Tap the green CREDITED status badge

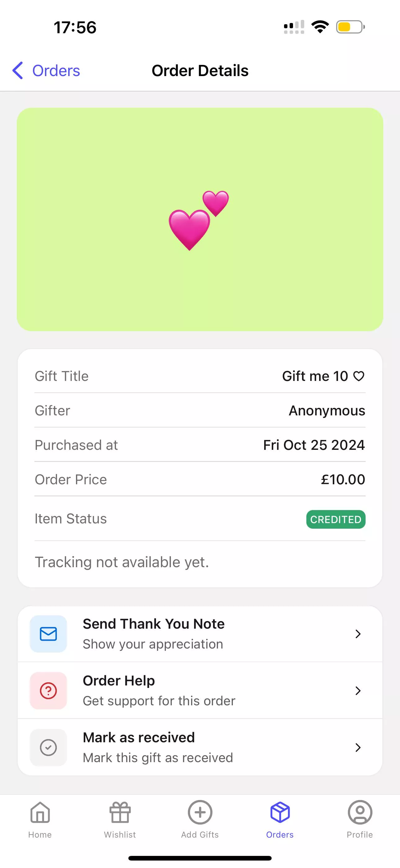coord(336,519)
